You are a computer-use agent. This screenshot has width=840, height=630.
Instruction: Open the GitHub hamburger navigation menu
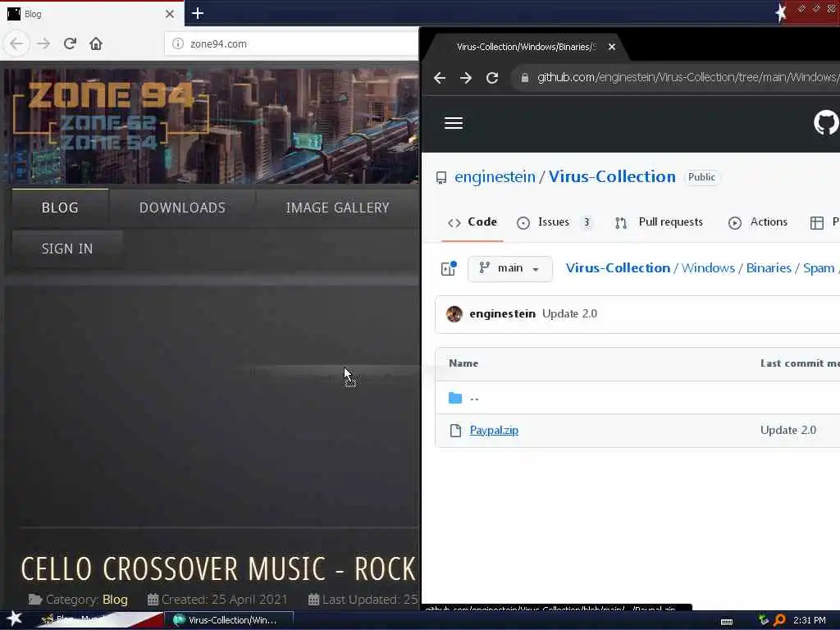pyautogui.click(x=454, y=123)
